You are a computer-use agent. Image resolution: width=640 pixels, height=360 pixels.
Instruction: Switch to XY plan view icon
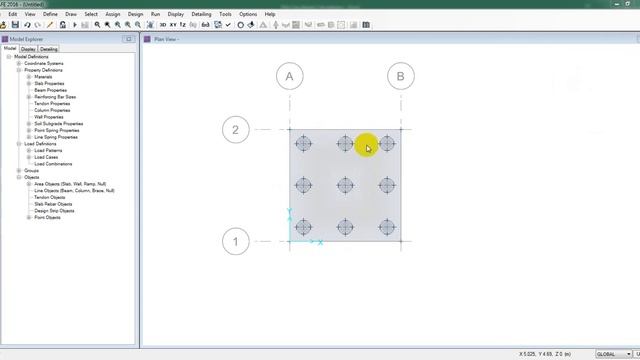point(173,25)
